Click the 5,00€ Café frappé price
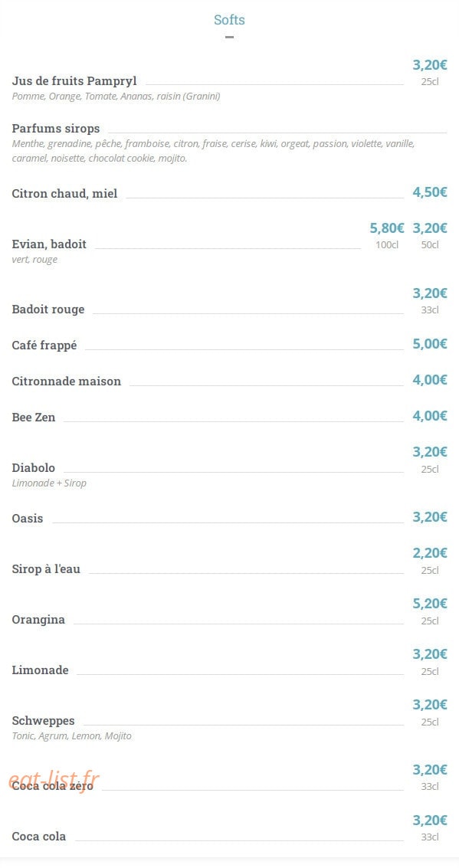 430,344
